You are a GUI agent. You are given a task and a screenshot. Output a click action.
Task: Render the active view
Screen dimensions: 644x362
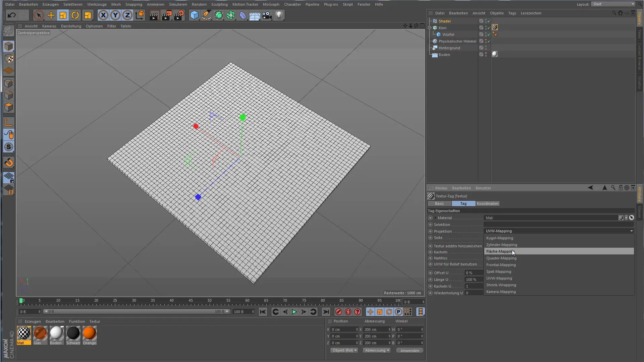154,15
